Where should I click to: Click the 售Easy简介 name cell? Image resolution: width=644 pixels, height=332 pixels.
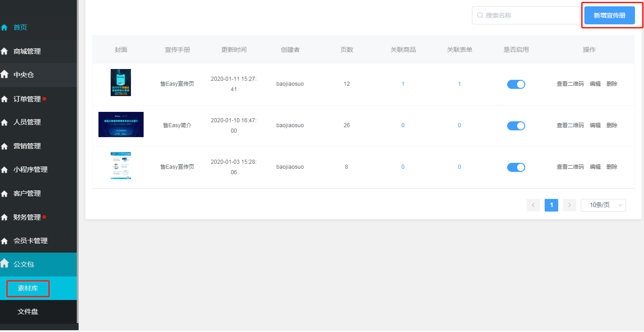click(x=177, y=125)
